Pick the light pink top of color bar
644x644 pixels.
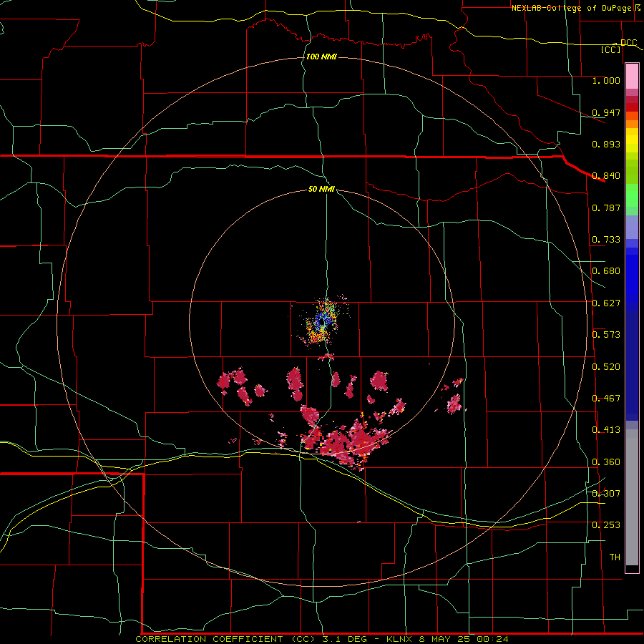(632, 77)
